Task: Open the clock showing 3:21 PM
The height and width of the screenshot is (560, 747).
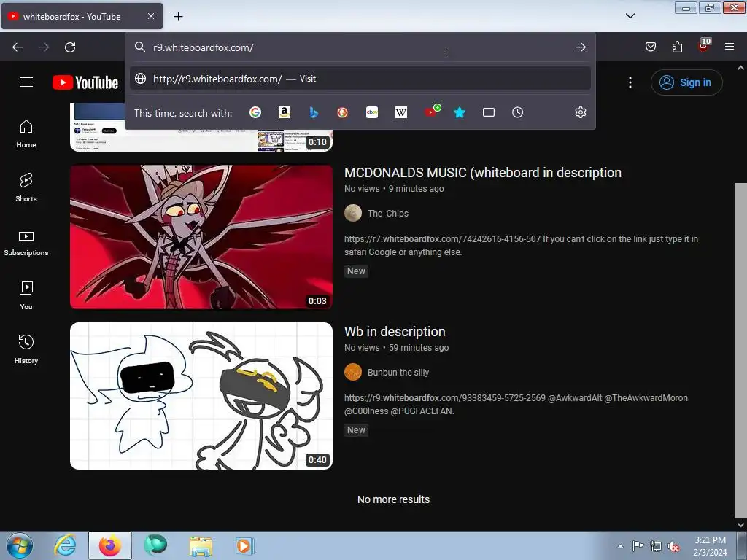Action: (x=710, y=546)
